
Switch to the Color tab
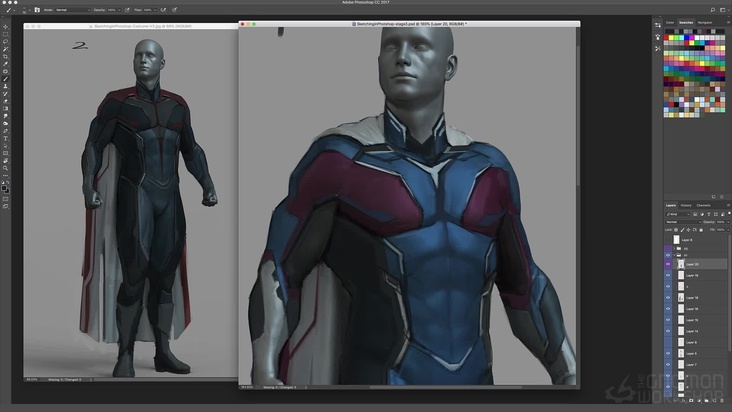click(x=670, y=22)
